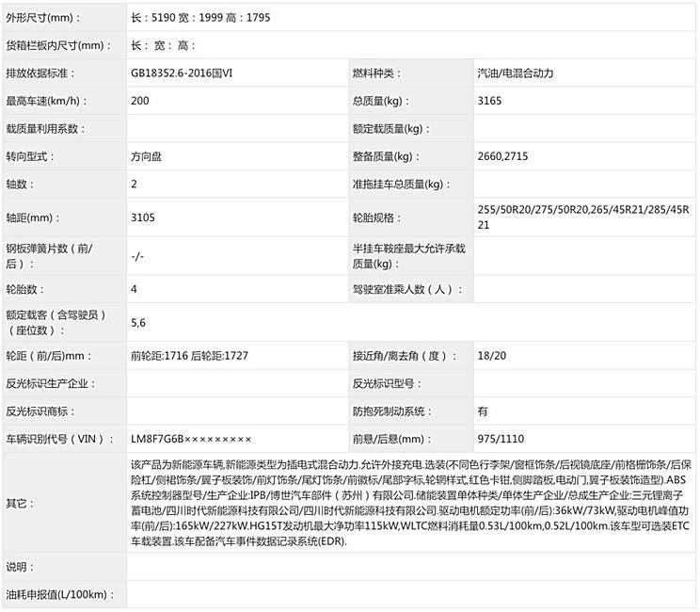Click the 反光标识生产企业 label

click(x=51, y=384)
